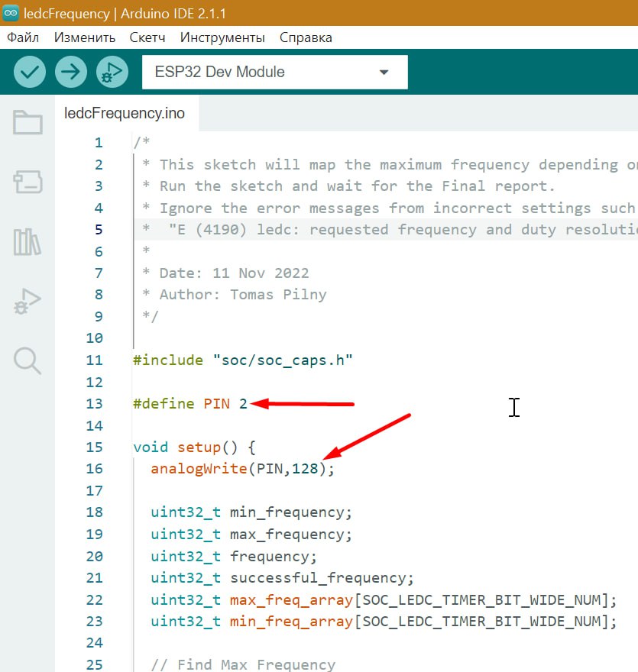
Task: Open the Sketchbook folder icon in sidebar
Action: tap(28, 123)
